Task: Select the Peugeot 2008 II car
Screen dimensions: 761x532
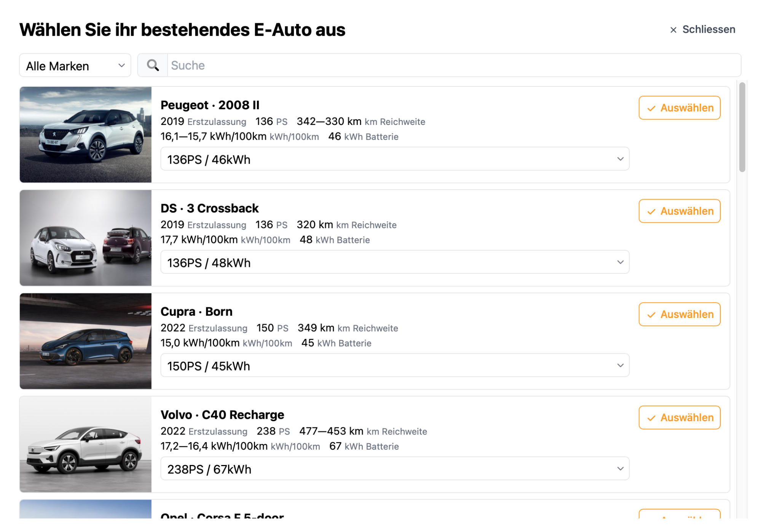Action: pyautogui.click(x=679, y=108)
